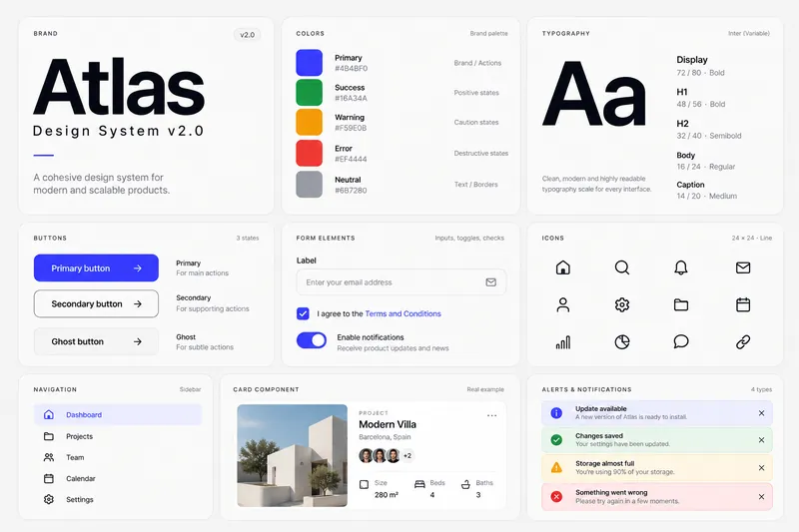799x532 pixels.
Task: Open Calendar in sidebar navigation
Action: pyautogui.click(x=118, y=478)
